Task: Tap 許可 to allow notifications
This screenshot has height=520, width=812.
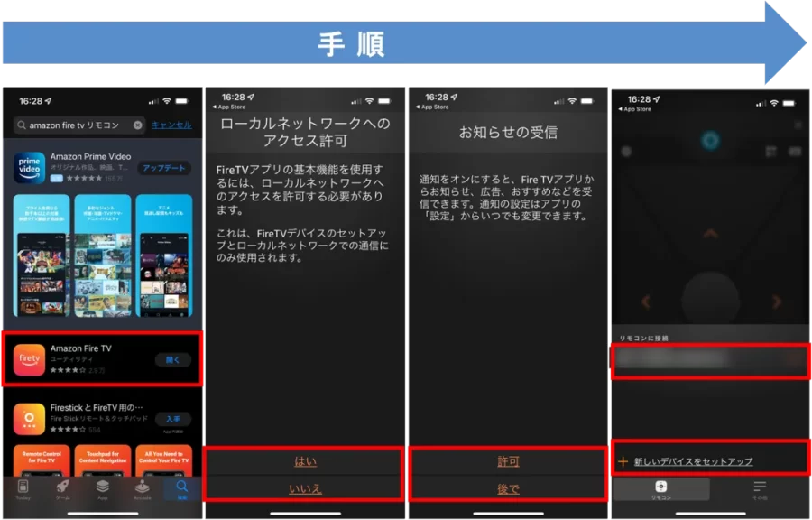Action: tap(508, 461)
